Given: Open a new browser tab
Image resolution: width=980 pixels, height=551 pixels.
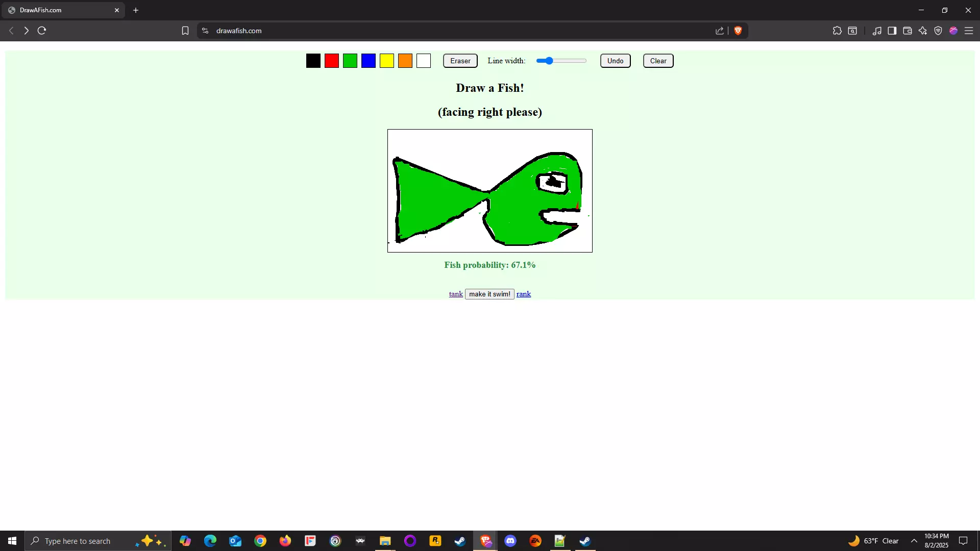Looking at the screenshot, I should coord(136,10).
